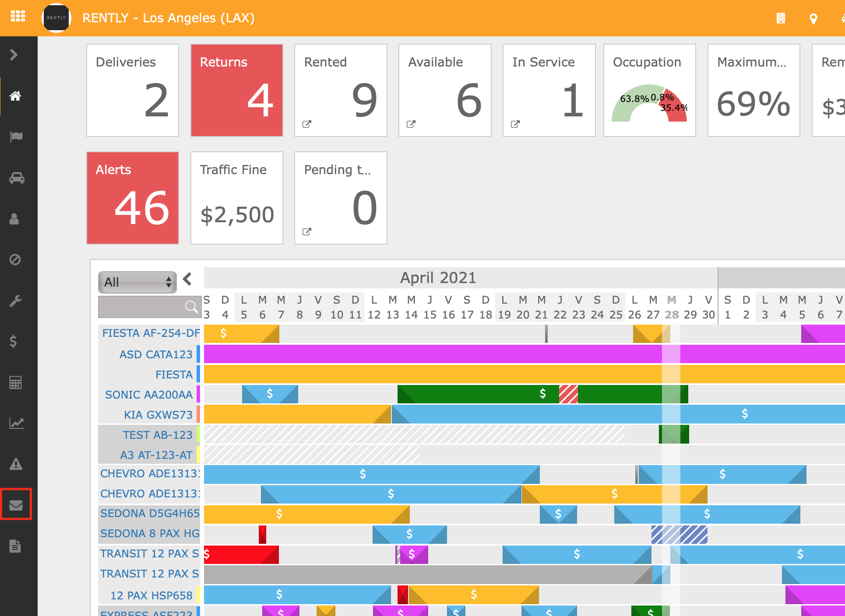Open external link icon on Pending card
The image size is (845, 616).
[307, 232]
